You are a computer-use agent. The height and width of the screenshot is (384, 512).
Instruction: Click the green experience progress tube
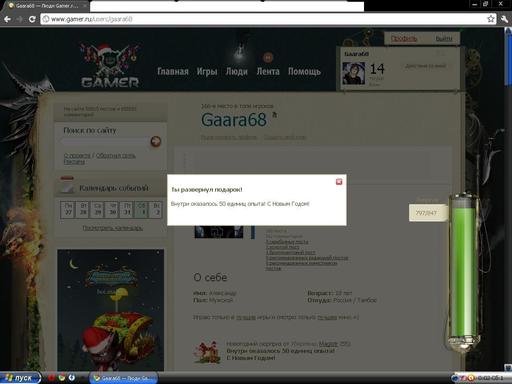coord(464,272)
